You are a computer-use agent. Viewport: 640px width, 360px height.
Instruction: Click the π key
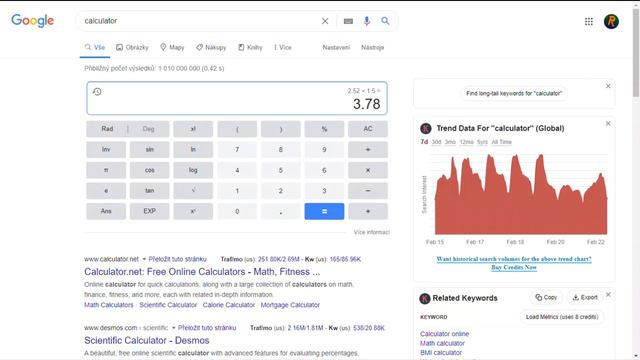pyautogui.click(x=106, y=170)
